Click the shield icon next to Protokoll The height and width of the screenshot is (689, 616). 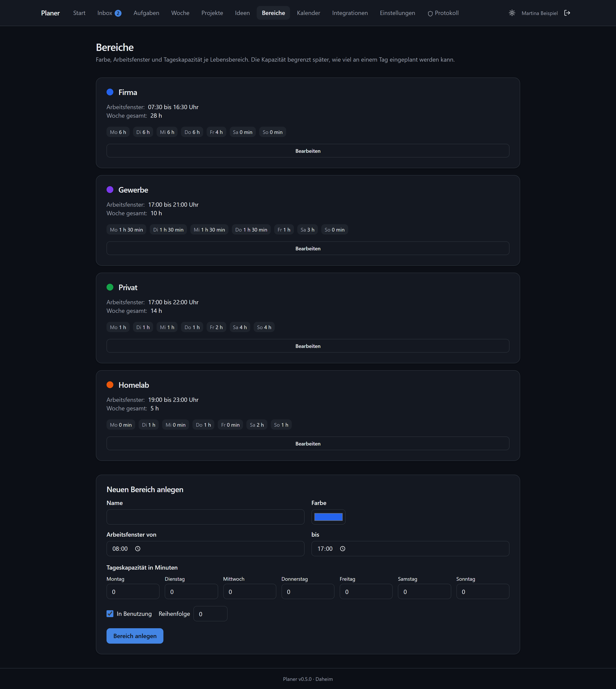pos(430,13)
